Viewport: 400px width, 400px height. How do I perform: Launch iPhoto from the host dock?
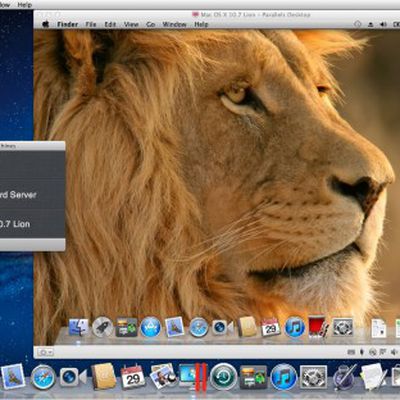163,376
